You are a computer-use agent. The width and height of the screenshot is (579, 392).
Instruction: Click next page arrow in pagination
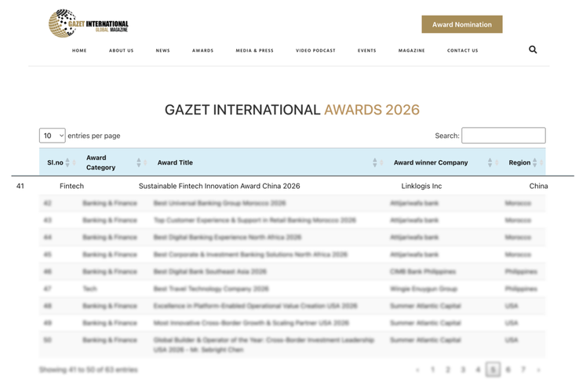click(538, 369)
